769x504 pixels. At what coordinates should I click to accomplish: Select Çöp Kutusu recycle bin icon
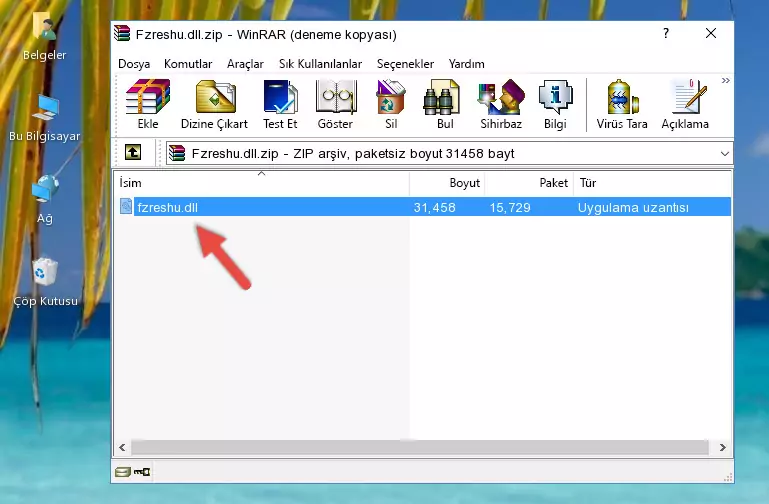click(45, 272)
